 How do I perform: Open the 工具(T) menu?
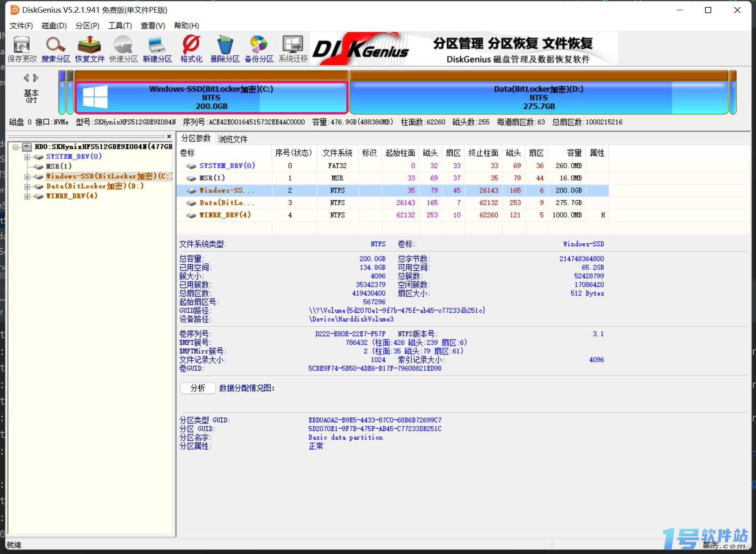click(120, 26)
